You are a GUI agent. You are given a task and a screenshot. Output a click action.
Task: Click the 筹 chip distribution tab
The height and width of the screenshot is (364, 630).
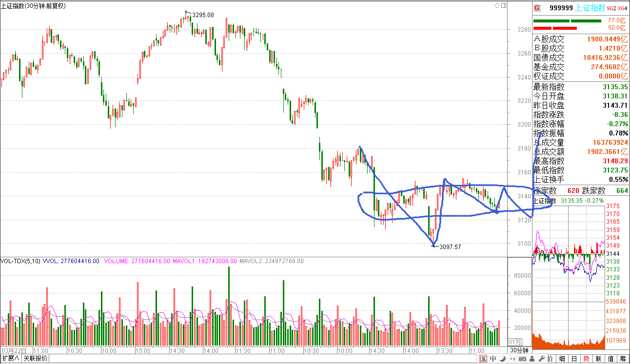click(x=623, y=359)
